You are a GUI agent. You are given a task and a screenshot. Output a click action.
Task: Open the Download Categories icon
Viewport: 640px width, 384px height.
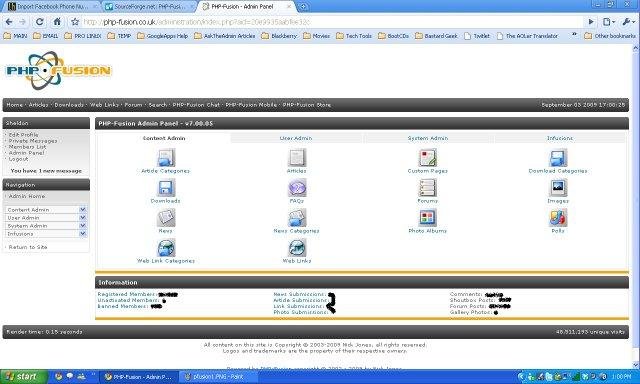pyautogui.click(x=558, y=158)
